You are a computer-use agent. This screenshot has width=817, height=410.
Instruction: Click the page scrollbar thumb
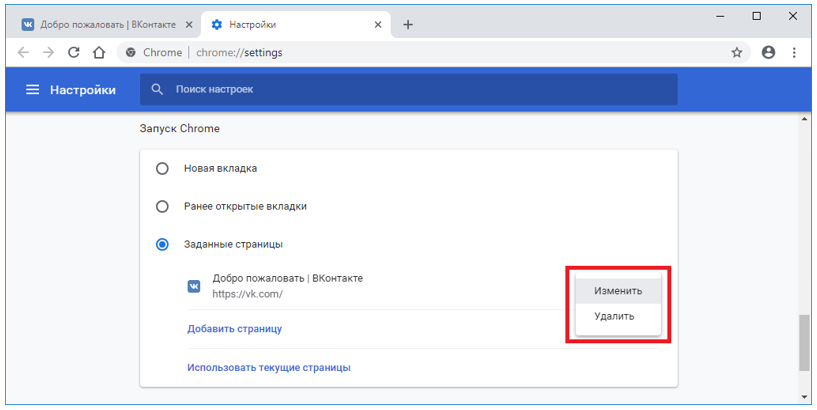pos(805,342)
